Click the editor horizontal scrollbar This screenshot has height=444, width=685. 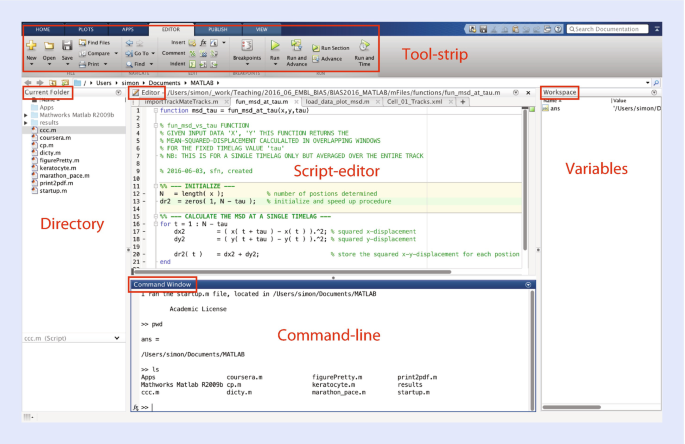point(292,271)
